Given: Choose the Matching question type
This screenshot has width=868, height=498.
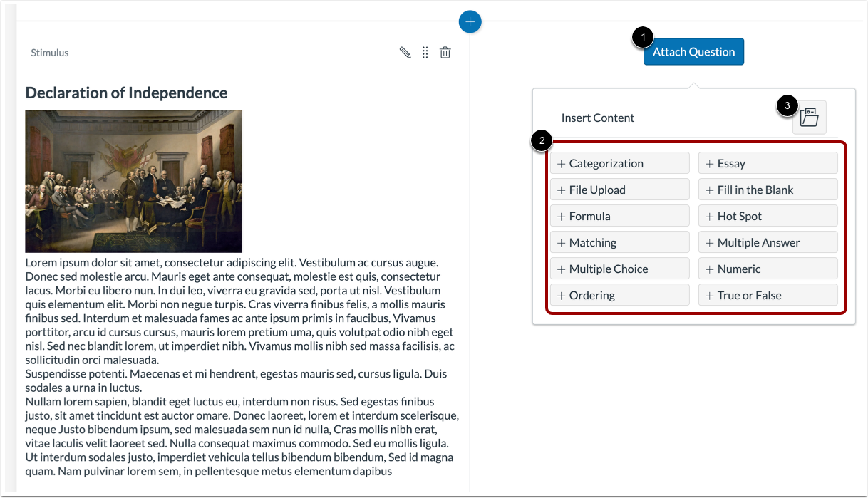Looking at the screenshot, I should (620, 242).
